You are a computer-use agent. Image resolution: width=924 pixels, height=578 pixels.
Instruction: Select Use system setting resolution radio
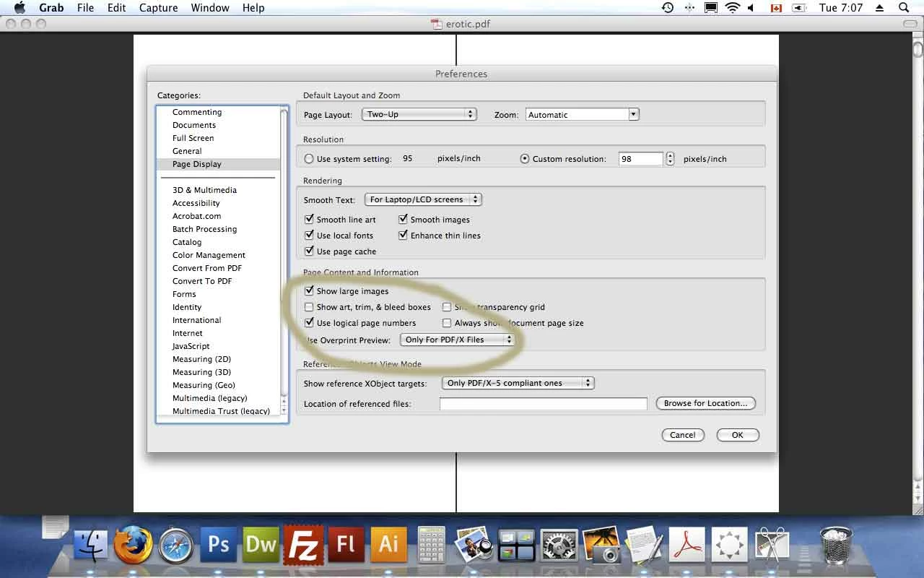309,159
